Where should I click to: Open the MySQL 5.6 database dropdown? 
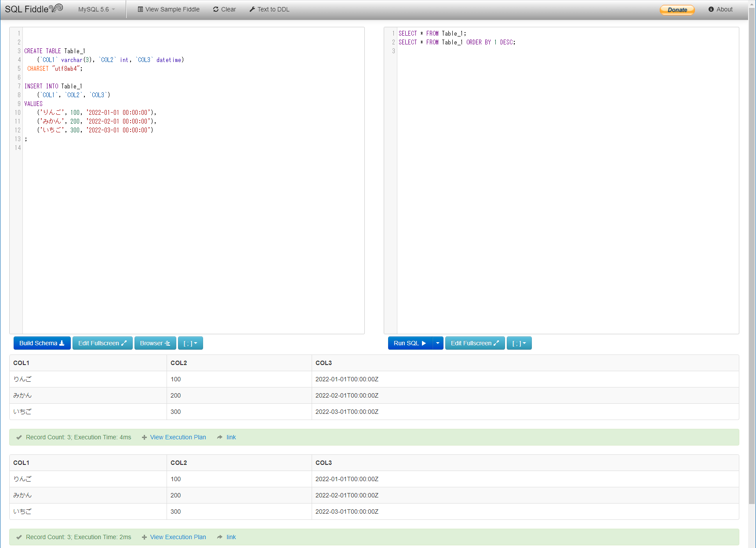(96, 9)
